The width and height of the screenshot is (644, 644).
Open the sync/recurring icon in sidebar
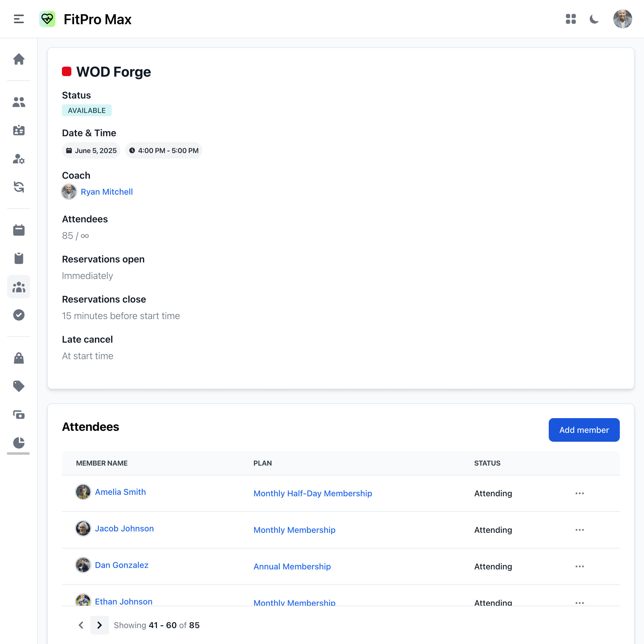[x=19, y=188]
